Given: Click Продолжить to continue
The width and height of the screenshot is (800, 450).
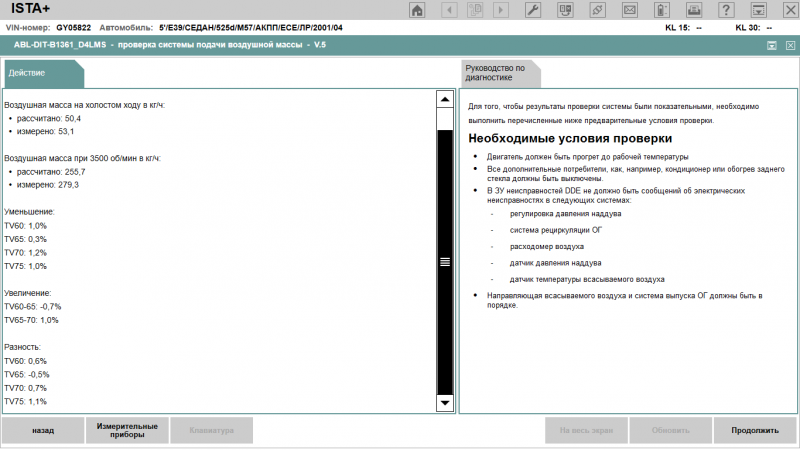Looking at the screenshot, I should click(755, 431).
